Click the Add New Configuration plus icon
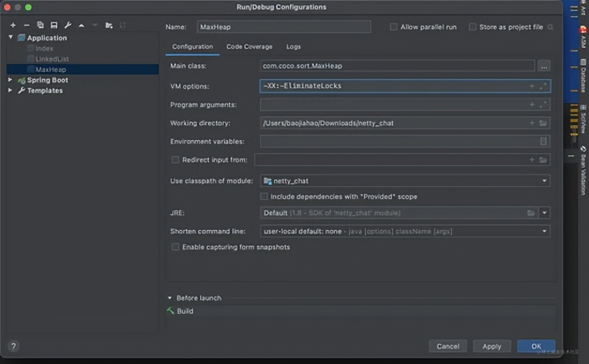This screenshot has width=589, height=364. [13, 25]
